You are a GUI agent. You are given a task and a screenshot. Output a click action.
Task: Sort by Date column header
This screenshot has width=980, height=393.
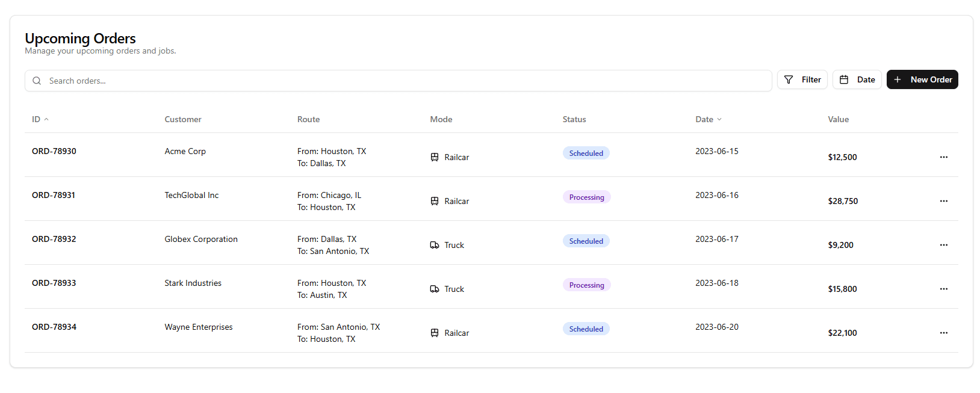[x=709, y=119]
